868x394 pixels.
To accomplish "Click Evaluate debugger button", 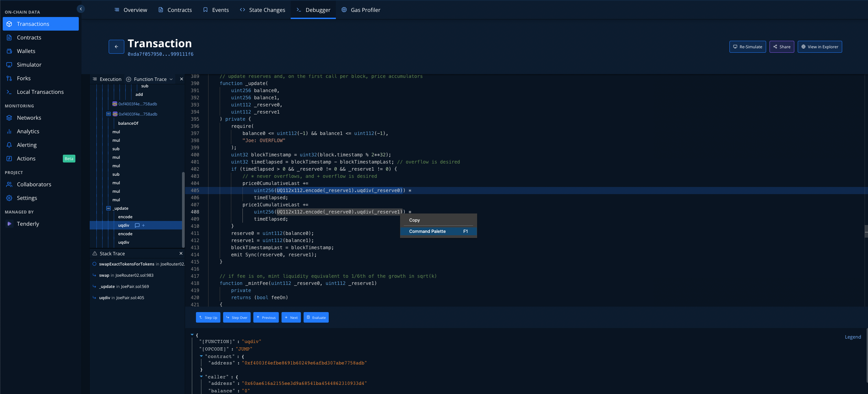I will tap(316, 318).
